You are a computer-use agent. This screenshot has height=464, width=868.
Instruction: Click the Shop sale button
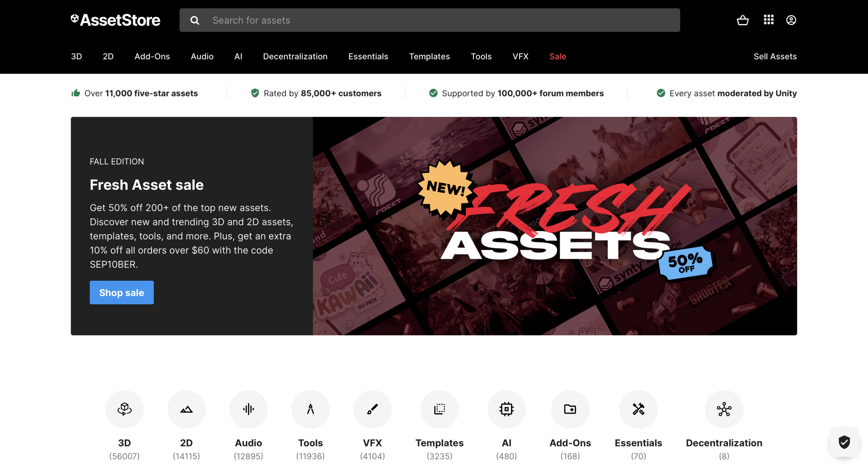point(122,293)
